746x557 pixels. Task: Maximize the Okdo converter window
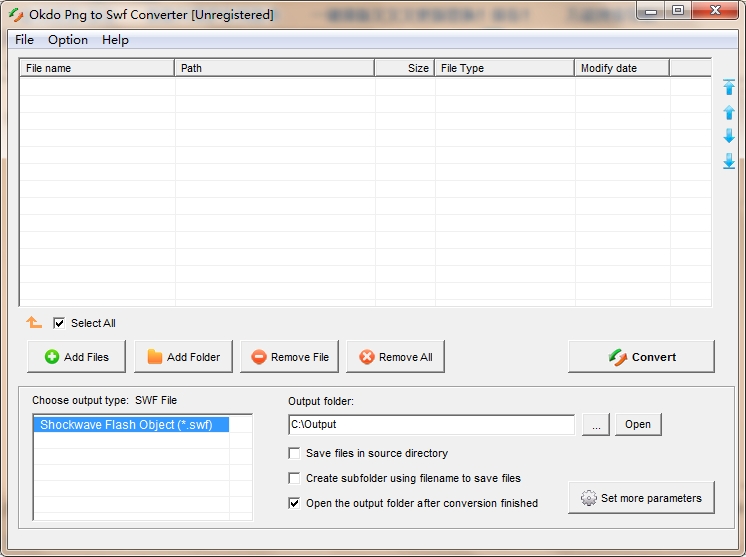(678, 11)
